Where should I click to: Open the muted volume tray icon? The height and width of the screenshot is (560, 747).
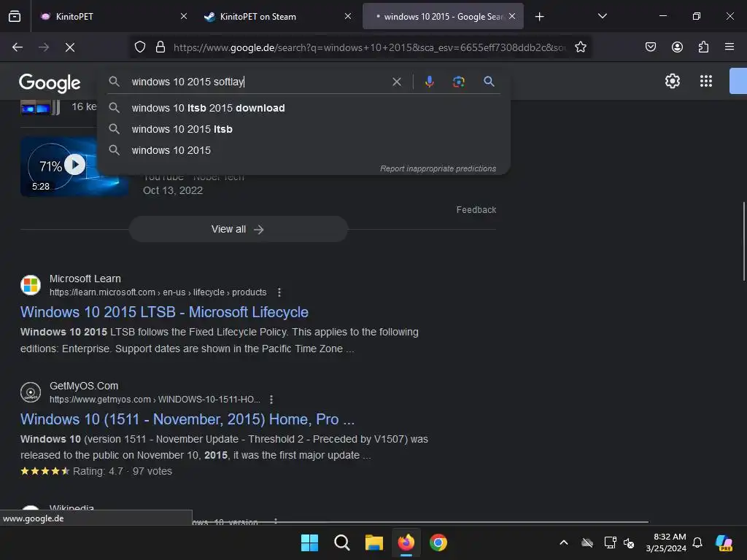click(629, 542)
